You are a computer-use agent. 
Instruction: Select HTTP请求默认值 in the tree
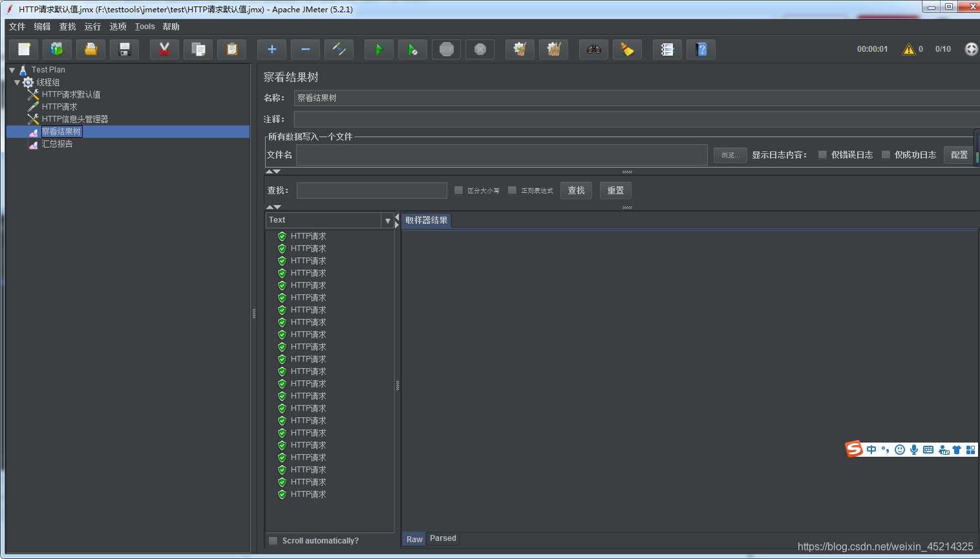point(71,94)
